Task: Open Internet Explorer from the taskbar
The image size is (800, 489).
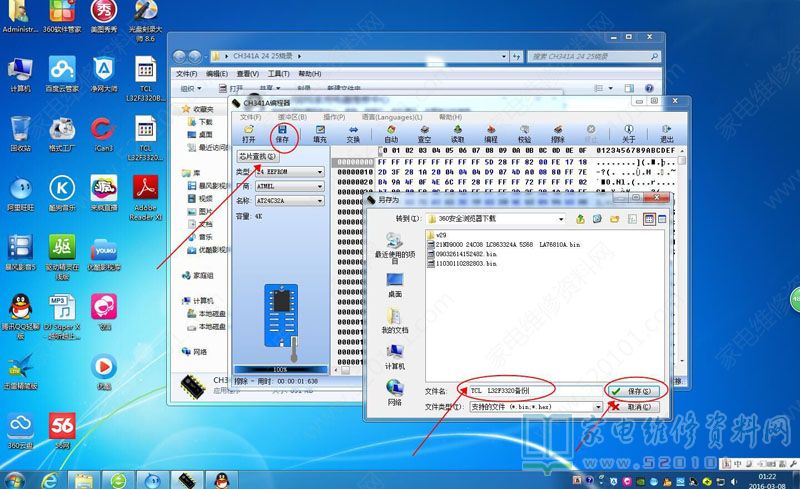Action: click(x=49, y=480)
